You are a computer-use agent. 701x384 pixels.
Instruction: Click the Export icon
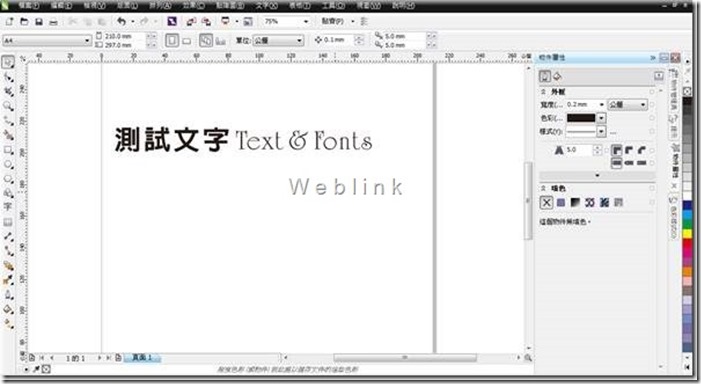(x=206, y=21)
